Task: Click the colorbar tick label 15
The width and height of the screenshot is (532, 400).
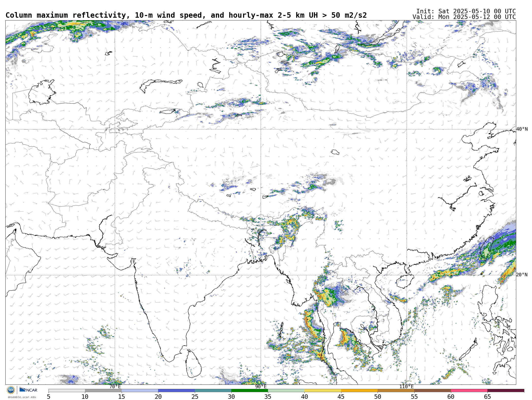Action: tap(121, 397)
